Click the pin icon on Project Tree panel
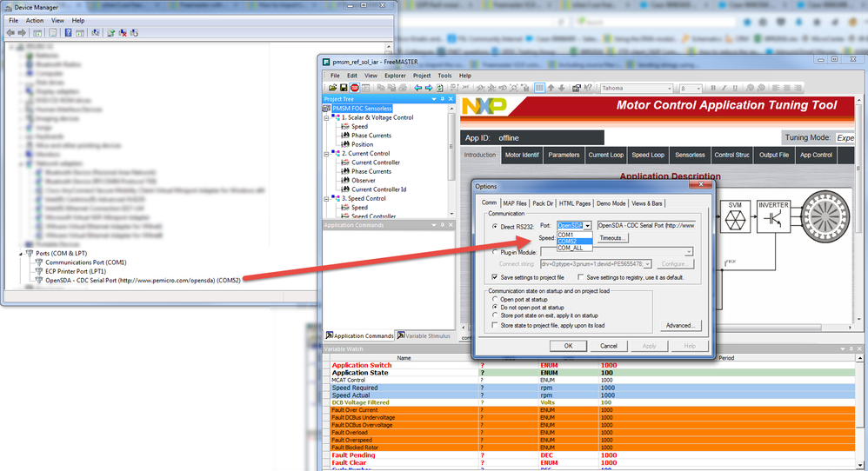The image size is (868, 471). click(x=443, y=99)
